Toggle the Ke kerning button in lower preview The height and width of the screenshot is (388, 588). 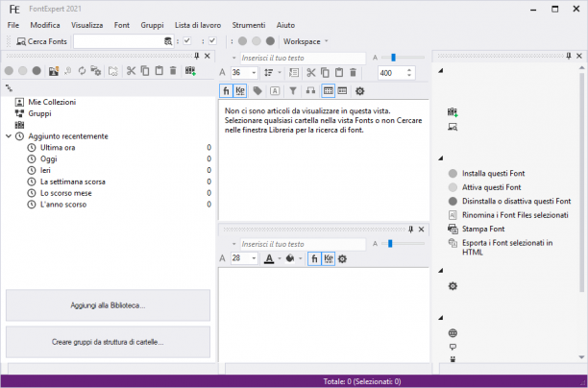[x=329, y=258]
